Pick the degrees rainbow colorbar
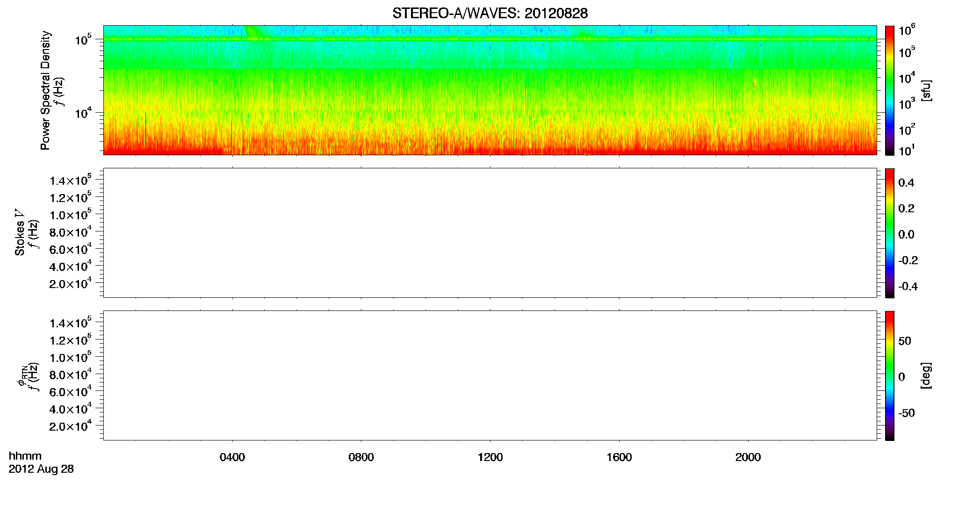Screen dimensions: 980x505 (x=890, y=375)
